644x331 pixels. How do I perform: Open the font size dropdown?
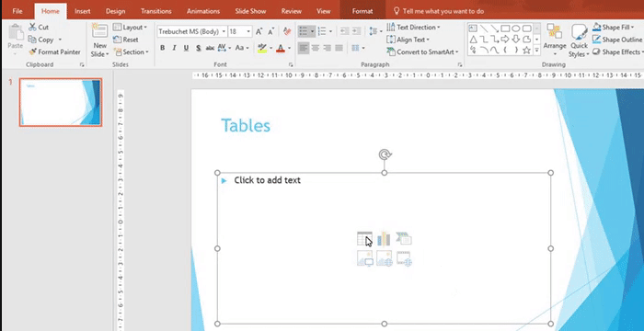point(248,31)
